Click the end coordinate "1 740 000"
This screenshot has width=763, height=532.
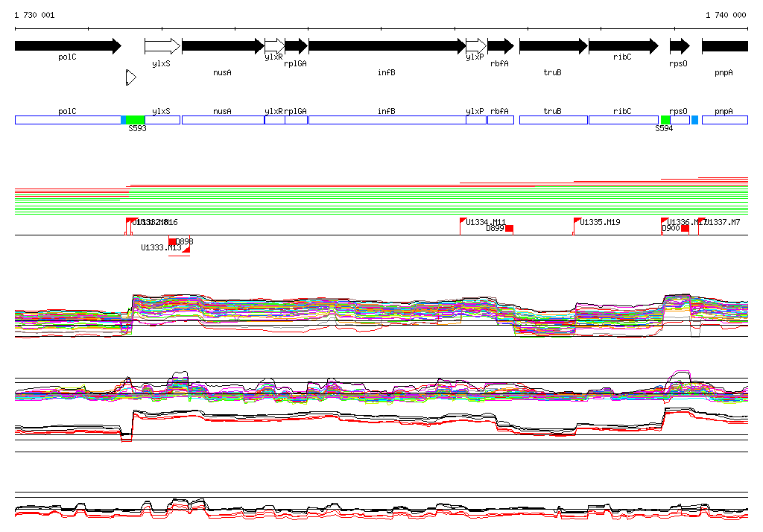pos(726,15)
